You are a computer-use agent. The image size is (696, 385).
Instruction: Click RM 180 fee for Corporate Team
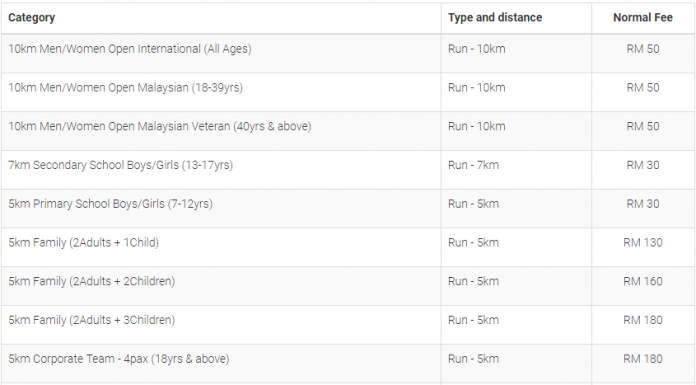click(643, 359)
